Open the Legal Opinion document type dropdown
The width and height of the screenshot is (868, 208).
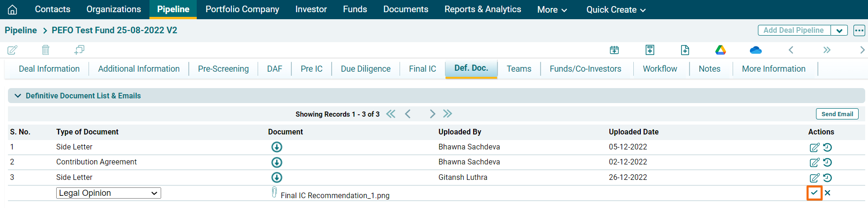108,193
